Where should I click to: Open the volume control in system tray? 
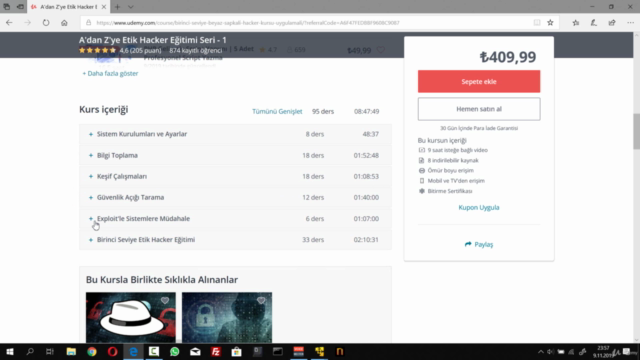pyautogui.click(x=550, y=352)
